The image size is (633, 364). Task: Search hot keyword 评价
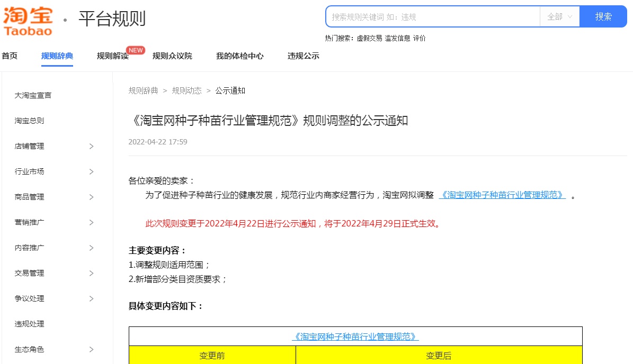[419, 38]
